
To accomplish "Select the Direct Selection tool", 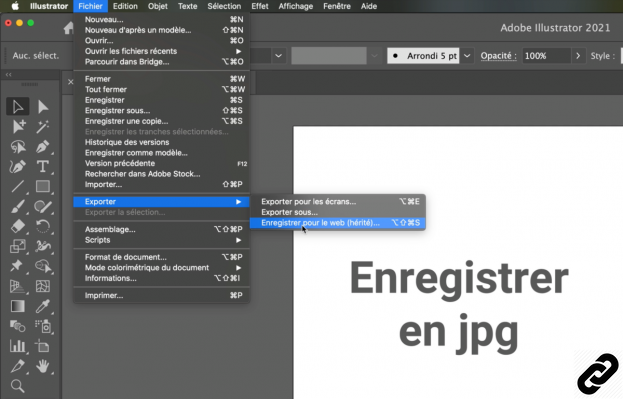I will click(x=43, y=107).
